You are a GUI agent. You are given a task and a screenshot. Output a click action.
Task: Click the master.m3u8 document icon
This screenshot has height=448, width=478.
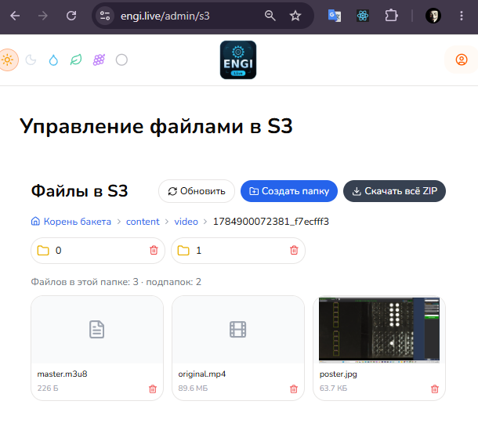click(x=97, y=330)
